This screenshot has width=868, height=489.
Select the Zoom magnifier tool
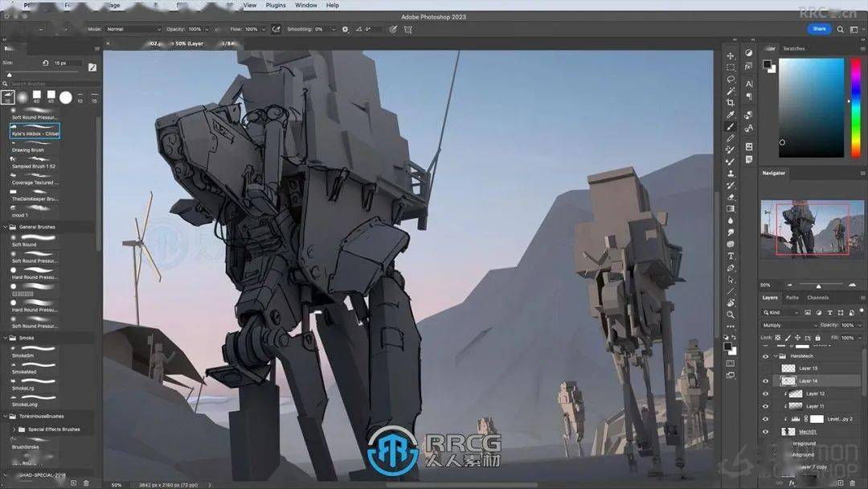(731, 314)
